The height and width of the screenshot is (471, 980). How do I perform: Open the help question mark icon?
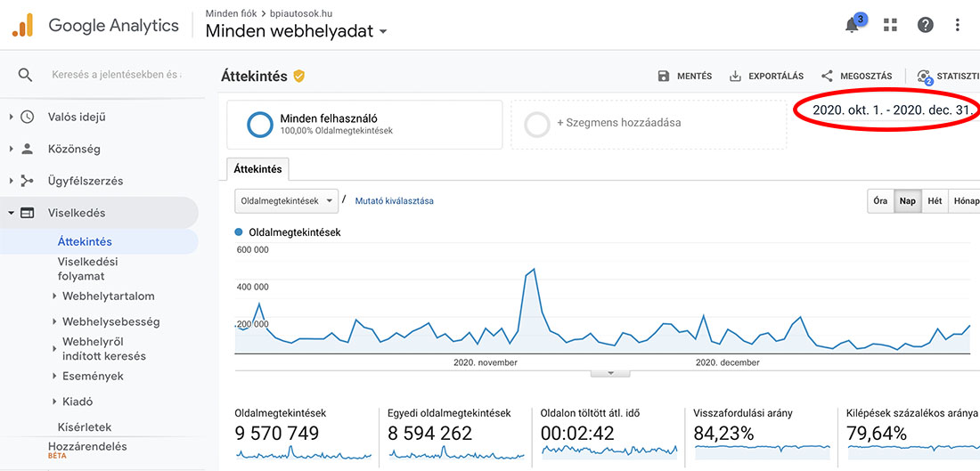pos(925,25)
